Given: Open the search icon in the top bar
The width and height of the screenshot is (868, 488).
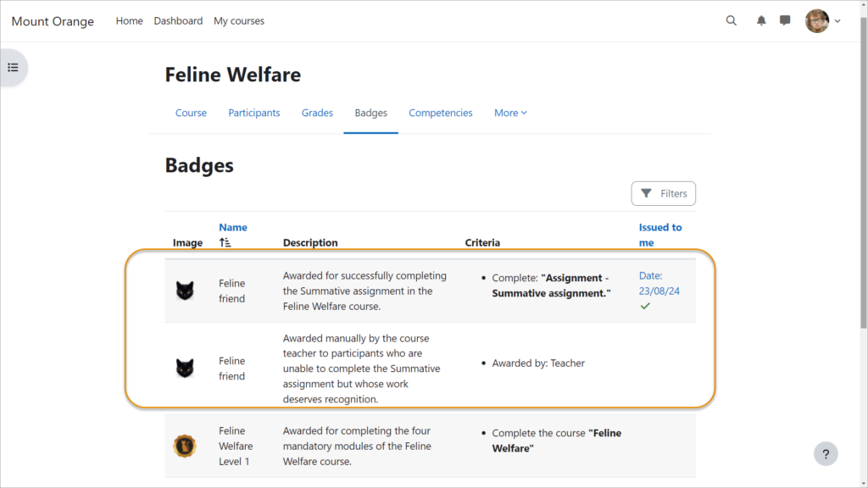Looking at the screenshot, I should [731, 20].
